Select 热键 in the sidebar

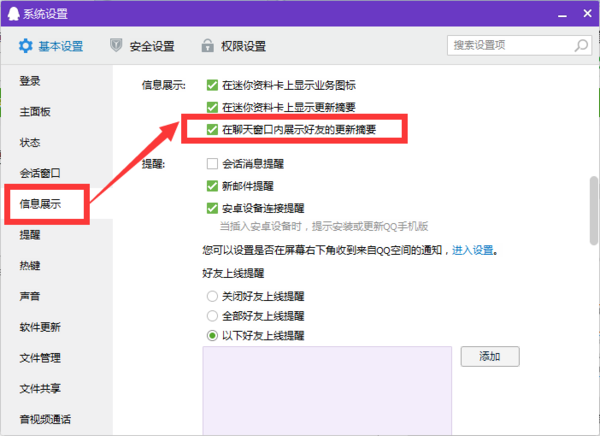coord(30,265)
